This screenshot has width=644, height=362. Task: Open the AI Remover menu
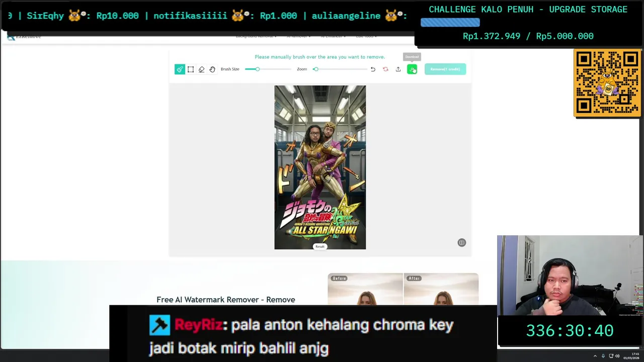298,36
